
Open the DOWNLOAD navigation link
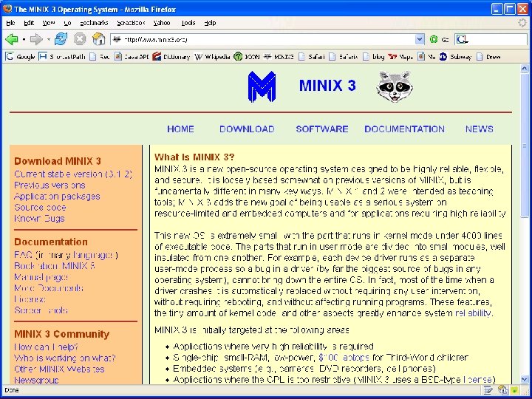(247, 129)
